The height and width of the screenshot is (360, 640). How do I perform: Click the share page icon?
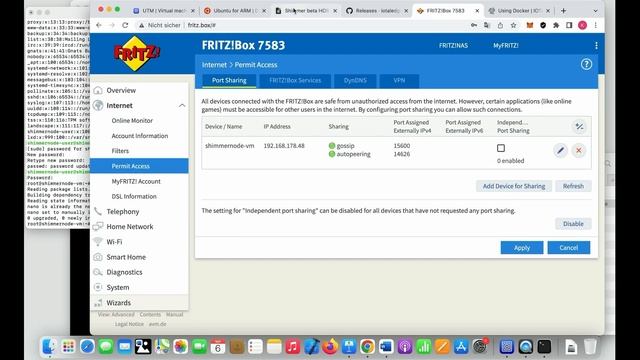500,25
